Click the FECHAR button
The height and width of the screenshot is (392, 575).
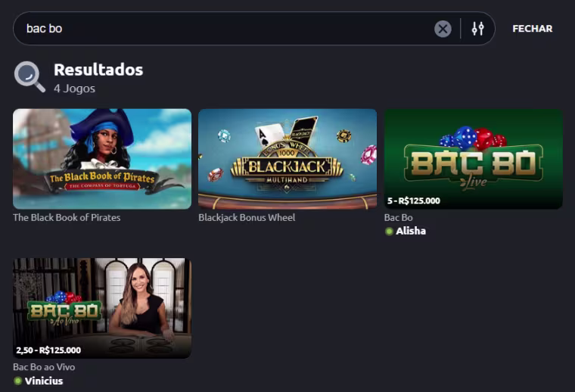tap(532, 29)
